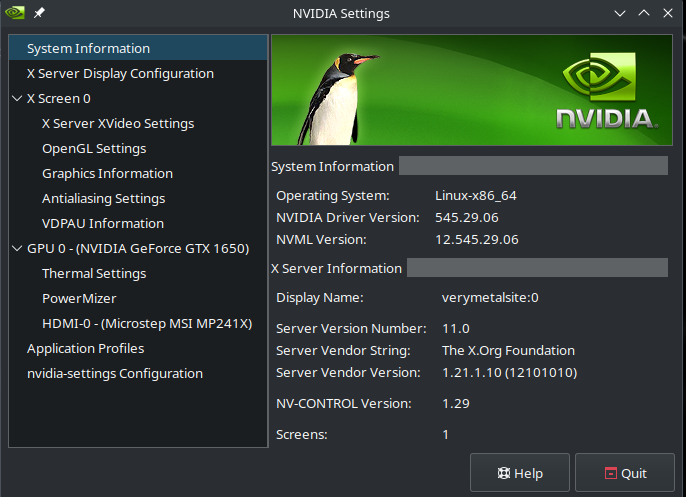Open PowerMizer page
686x497 pixels.
79,298
